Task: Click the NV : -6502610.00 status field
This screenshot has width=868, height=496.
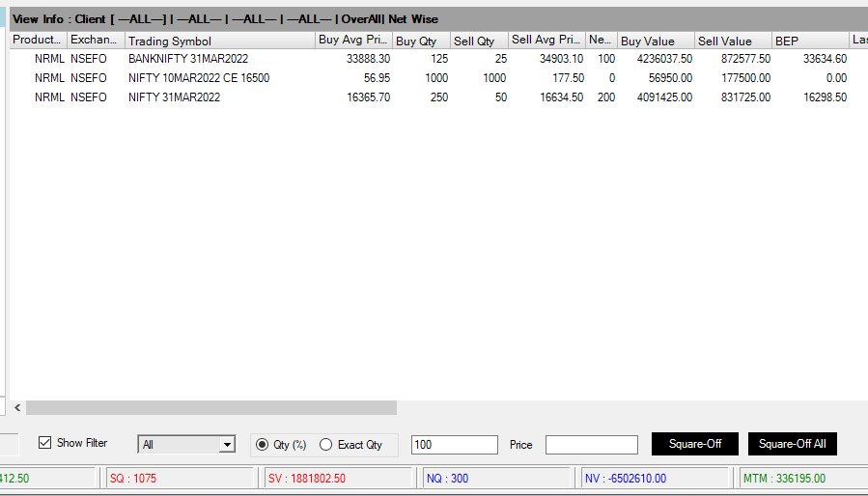Action: click(656, 479)
